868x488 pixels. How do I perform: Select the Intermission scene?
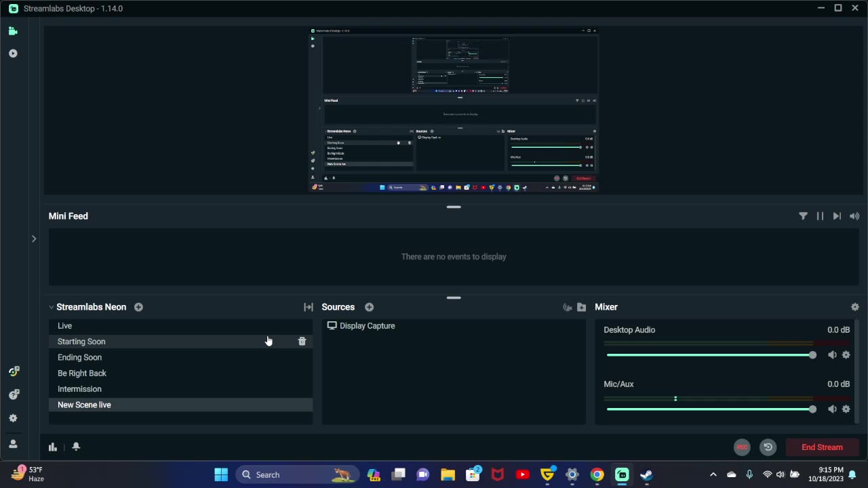click(180, 389)
